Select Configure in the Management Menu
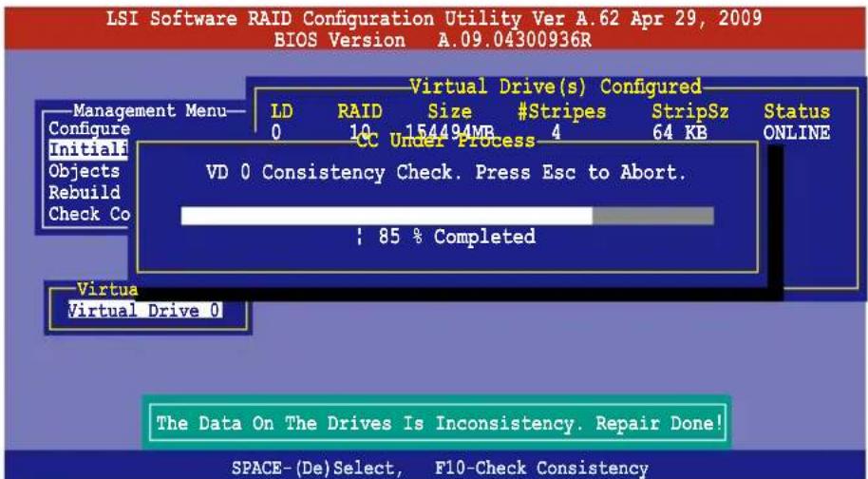 (89, 129)
